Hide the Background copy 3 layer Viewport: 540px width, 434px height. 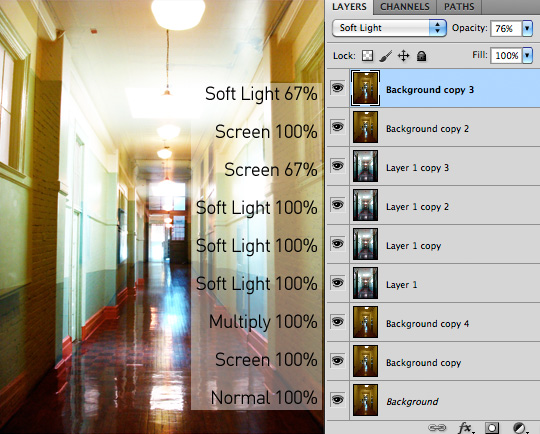pyautogui.click(x=338, y=88)
